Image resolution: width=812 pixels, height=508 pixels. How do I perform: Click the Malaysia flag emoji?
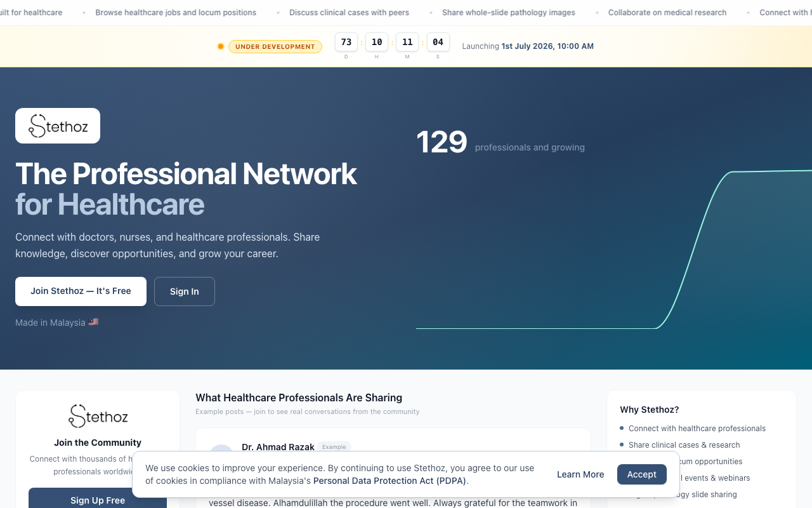(x=93, y=322)
